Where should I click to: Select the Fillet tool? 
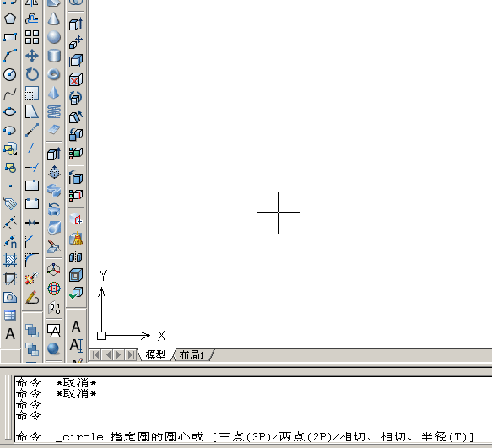coord(32,260)
